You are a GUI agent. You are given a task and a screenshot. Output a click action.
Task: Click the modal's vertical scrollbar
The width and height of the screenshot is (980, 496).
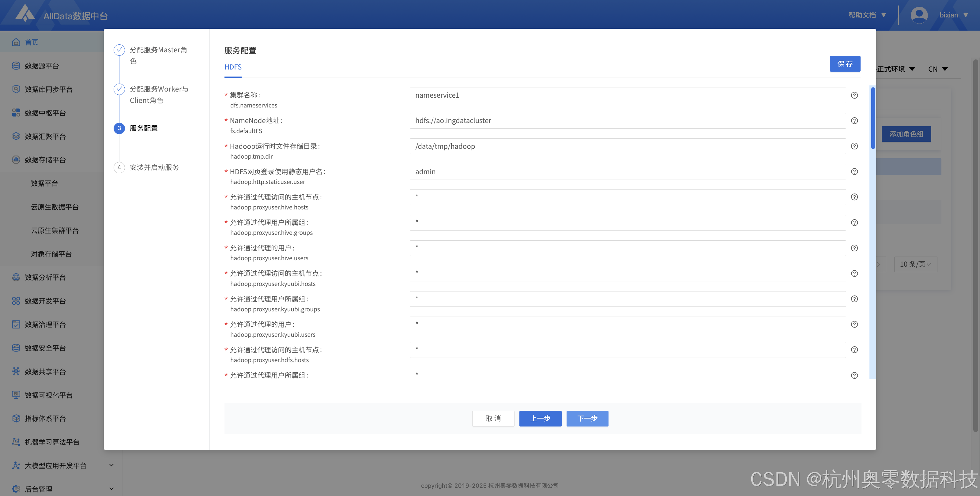pos(873,119)
